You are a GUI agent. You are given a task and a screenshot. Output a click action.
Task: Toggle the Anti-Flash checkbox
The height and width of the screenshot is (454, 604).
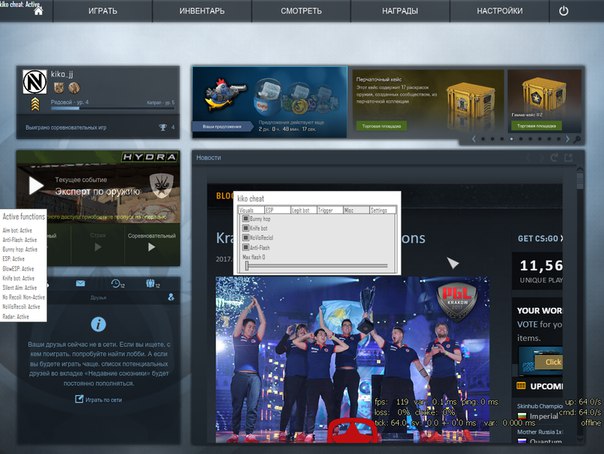tap(246, 248)
